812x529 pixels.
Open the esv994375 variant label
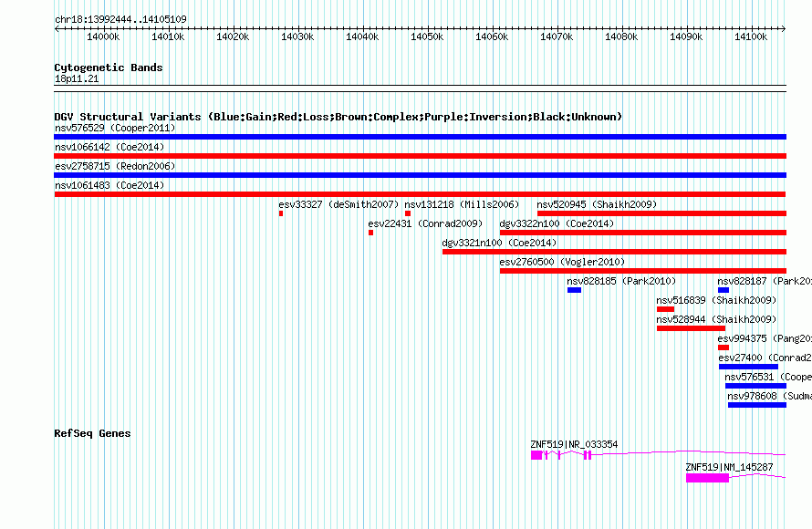pyautogui.click(x=765, y=338)
